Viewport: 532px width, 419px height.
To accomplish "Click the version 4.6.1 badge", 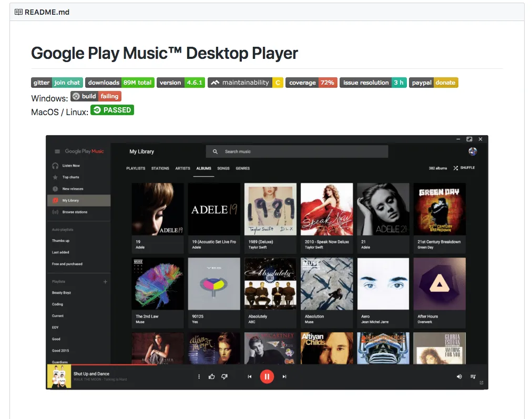I will [x=181, y=83].
